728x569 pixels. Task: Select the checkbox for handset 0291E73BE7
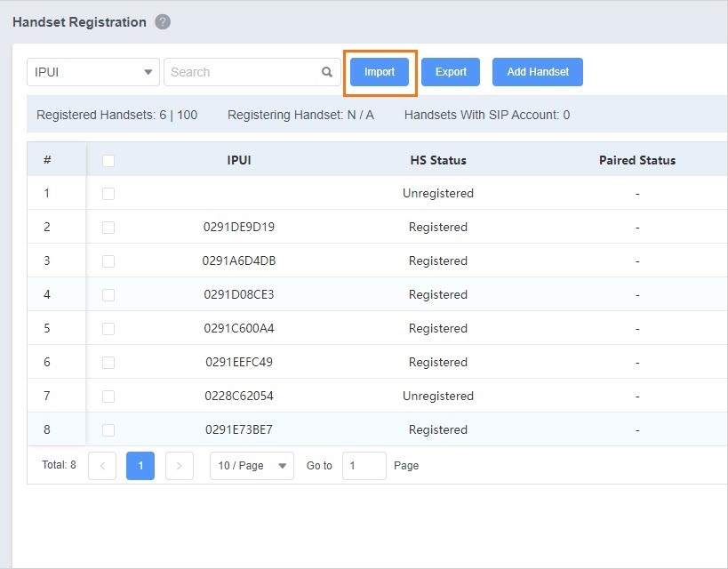point(108,430)
